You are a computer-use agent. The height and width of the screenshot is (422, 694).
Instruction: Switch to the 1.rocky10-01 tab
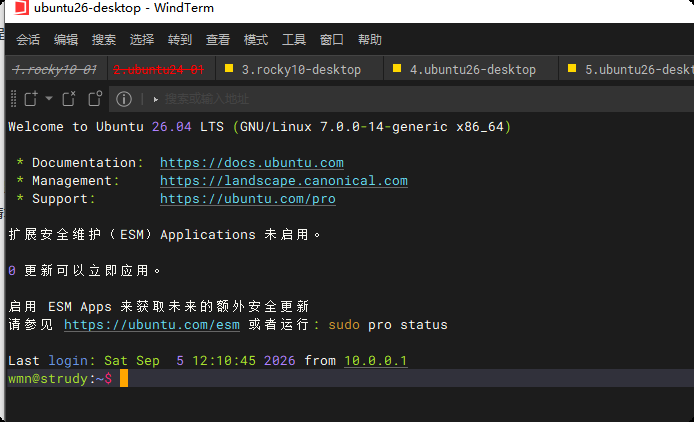(55, 70)
